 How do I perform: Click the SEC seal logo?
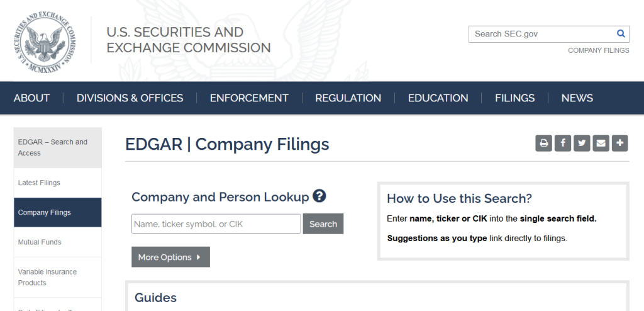(45, 43)
